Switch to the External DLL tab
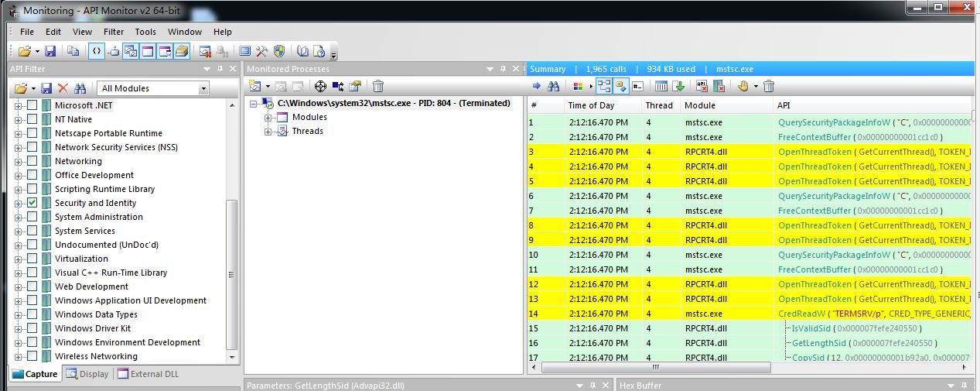980x391 pixels. [148, 374]
